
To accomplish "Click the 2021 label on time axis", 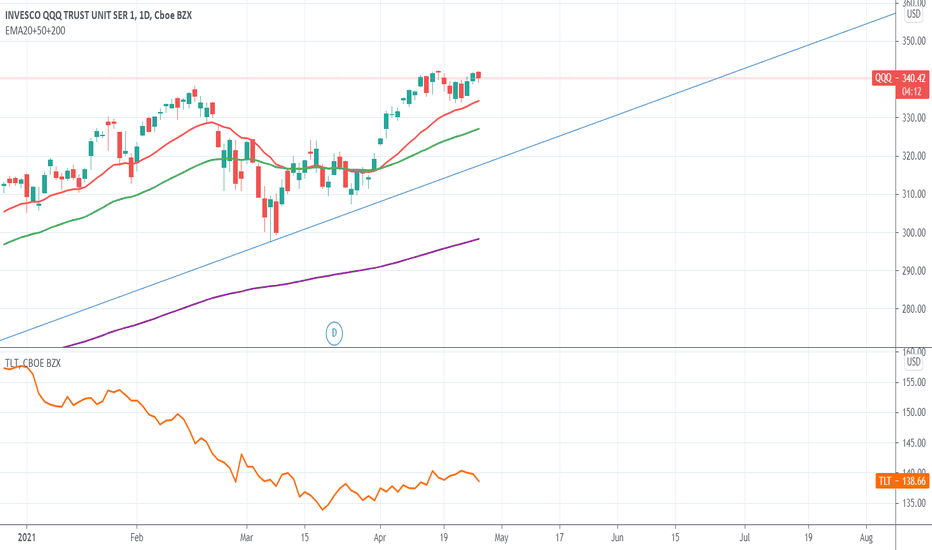I will [x=27, y=538].
